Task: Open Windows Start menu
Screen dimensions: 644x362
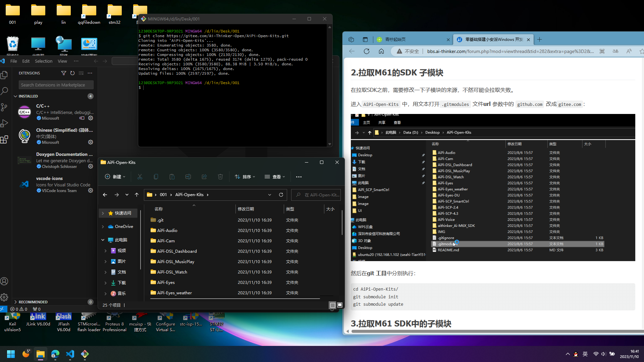Action: coord(11,354)
